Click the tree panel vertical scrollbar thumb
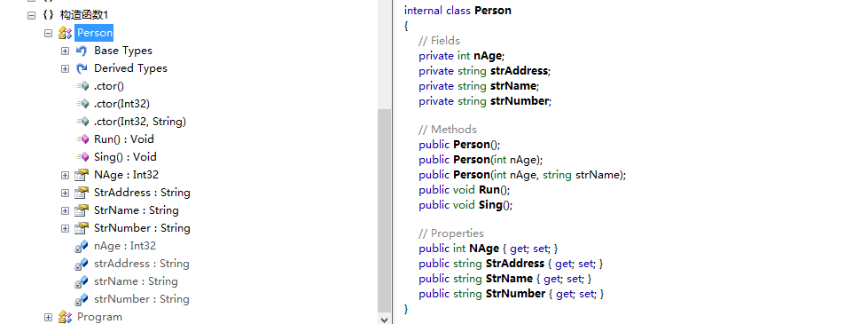 tap(384, 211)
